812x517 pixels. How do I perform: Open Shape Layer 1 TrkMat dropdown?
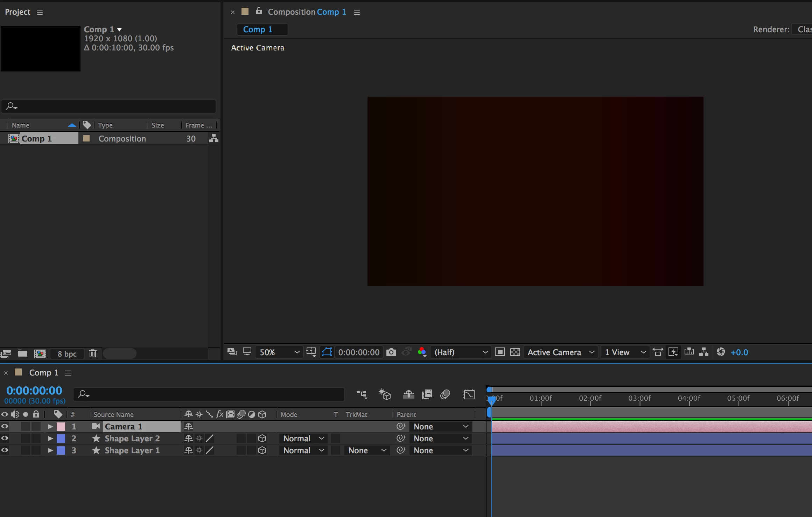coord(367,450)
